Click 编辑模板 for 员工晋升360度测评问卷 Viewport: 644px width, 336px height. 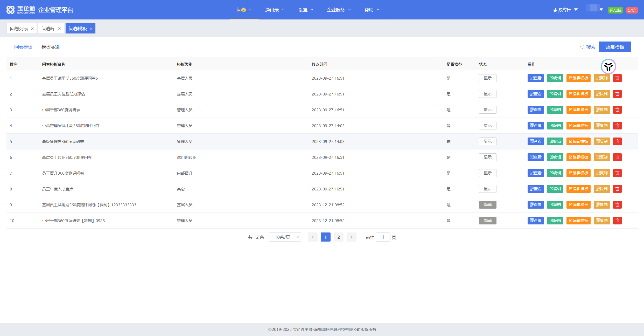pyautogui.click(x=578, y=173)
